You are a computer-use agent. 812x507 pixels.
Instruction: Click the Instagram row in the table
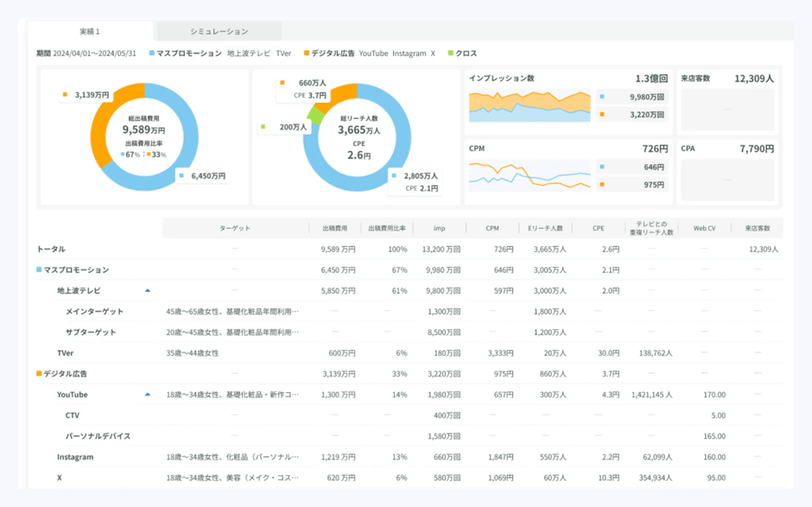click(x=75, y=457)
